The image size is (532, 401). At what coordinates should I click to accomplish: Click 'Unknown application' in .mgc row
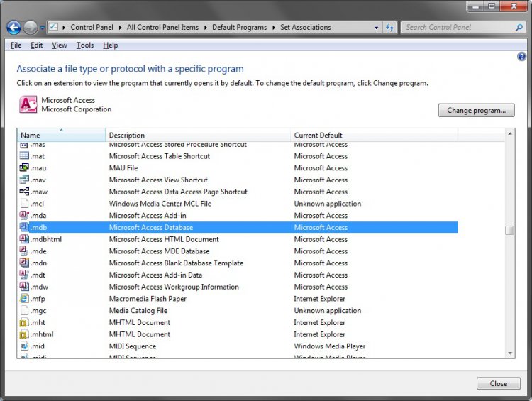click(328, 310)
